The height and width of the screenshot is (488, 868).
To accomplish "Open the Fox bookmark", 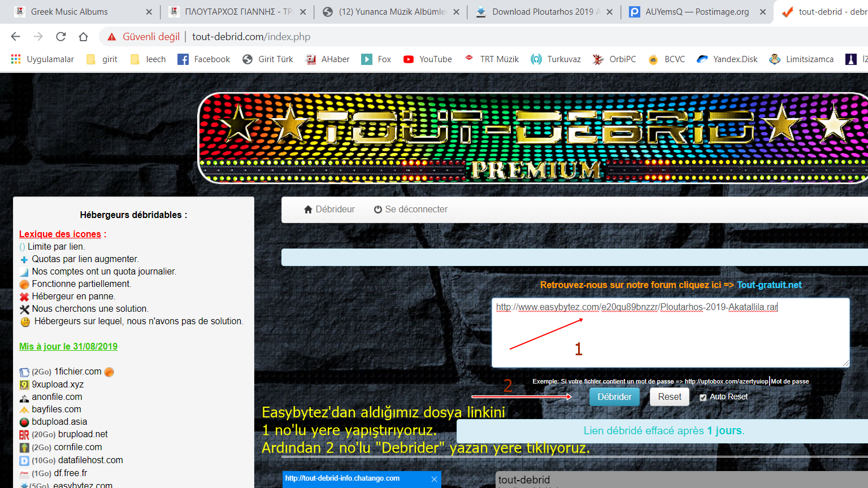I will [376, 59].
